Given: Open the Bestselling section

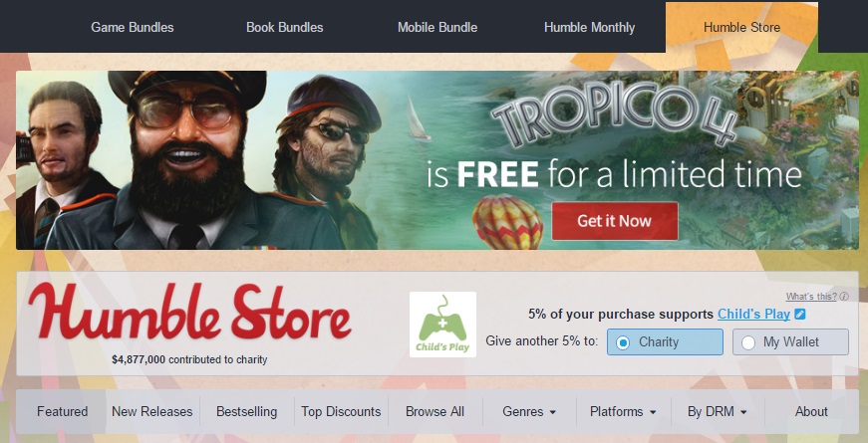Looking at the screenshot, I should (x=246, y=412).
